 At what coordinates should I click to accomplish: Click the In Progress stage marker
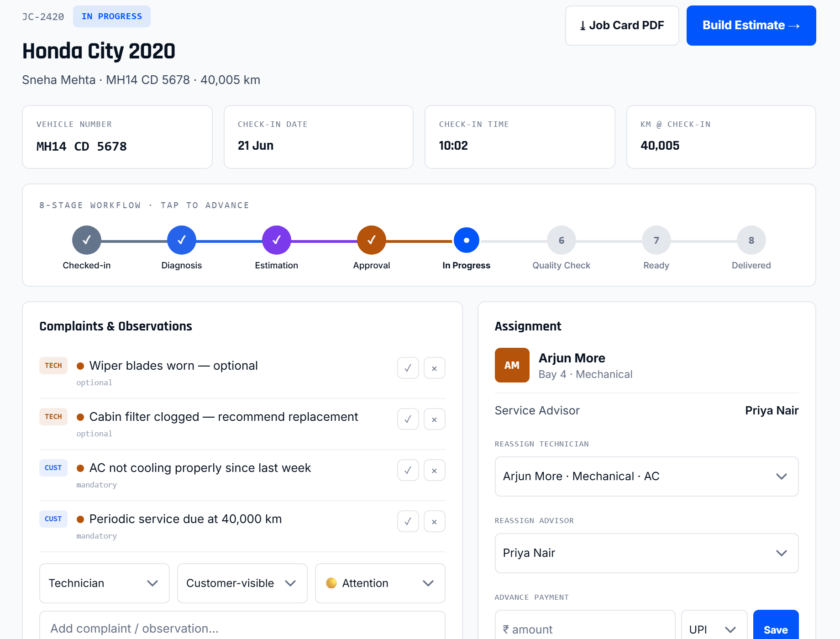(x=467, y=240)
